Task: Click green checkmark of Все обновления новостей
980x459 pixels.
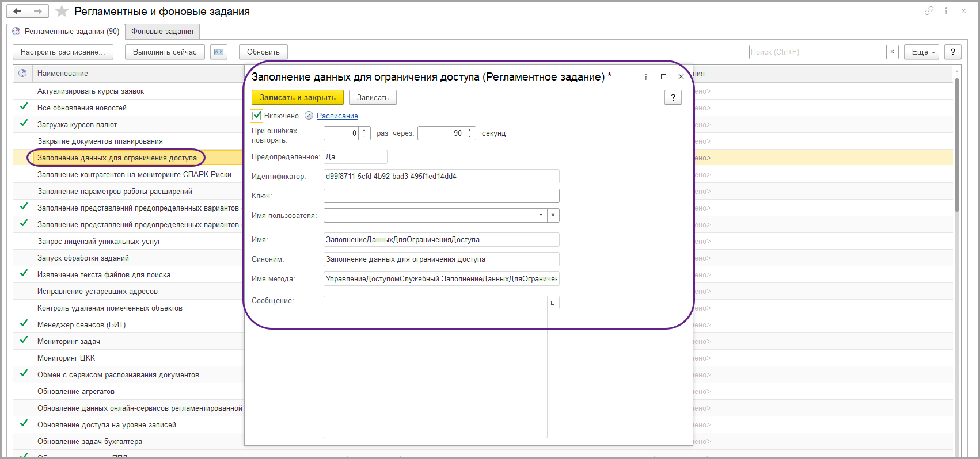Action: pyautogui.click(x=24, y=106)
